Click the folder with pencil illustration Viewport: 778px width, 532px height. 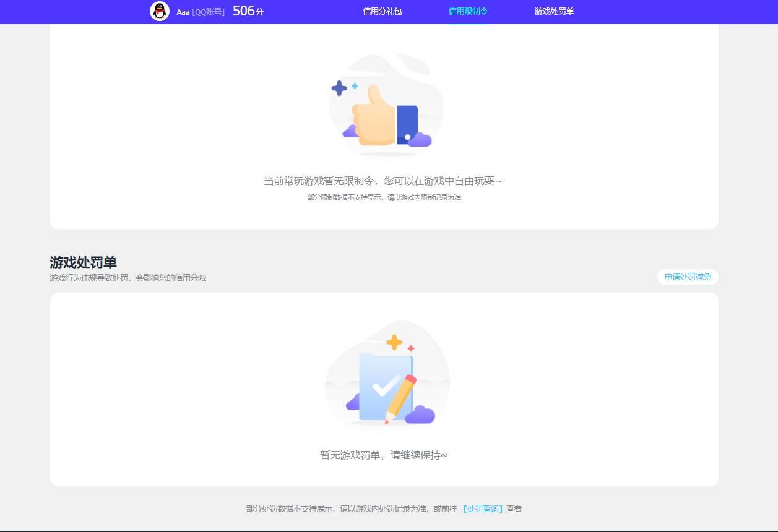385,380
